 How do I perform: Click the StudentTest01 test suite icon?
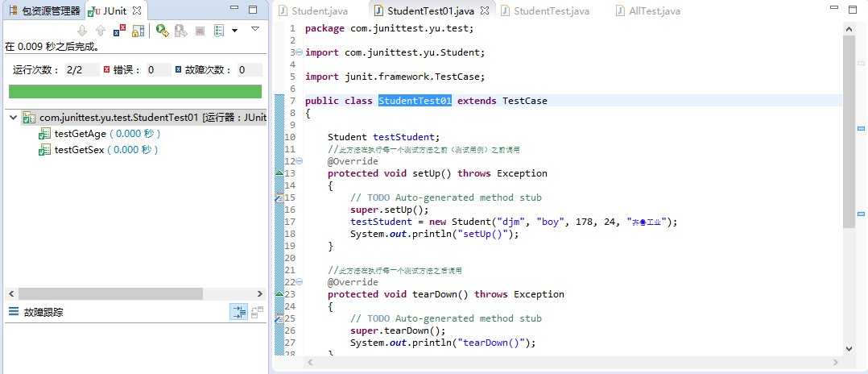(x=29, y=118)
